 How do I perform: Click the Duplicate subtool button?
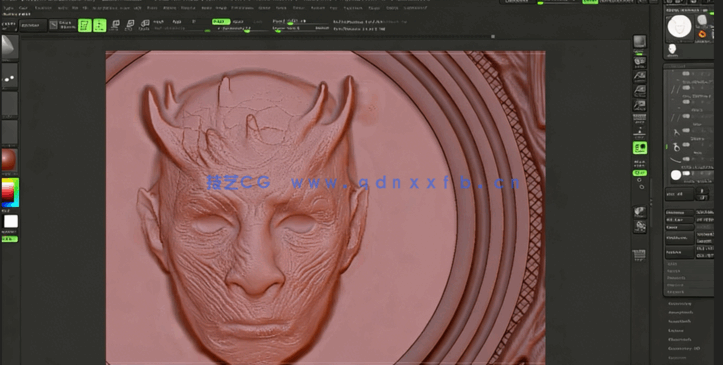679,238
